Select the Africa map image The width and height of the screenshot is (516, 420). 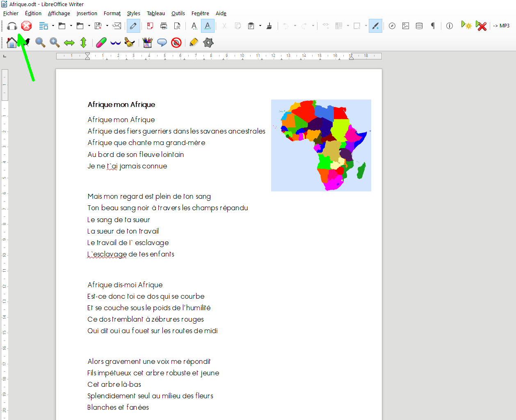click(321, 145)
